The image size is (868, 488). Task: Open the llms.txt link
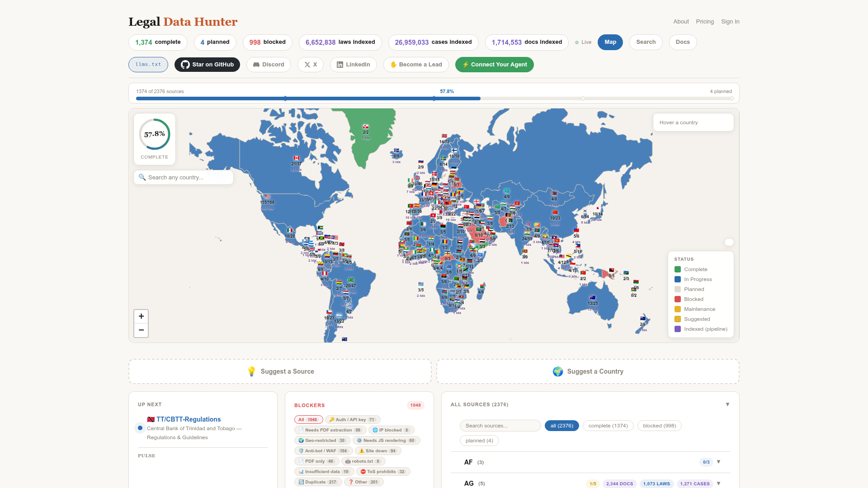(x=148, y=65)
